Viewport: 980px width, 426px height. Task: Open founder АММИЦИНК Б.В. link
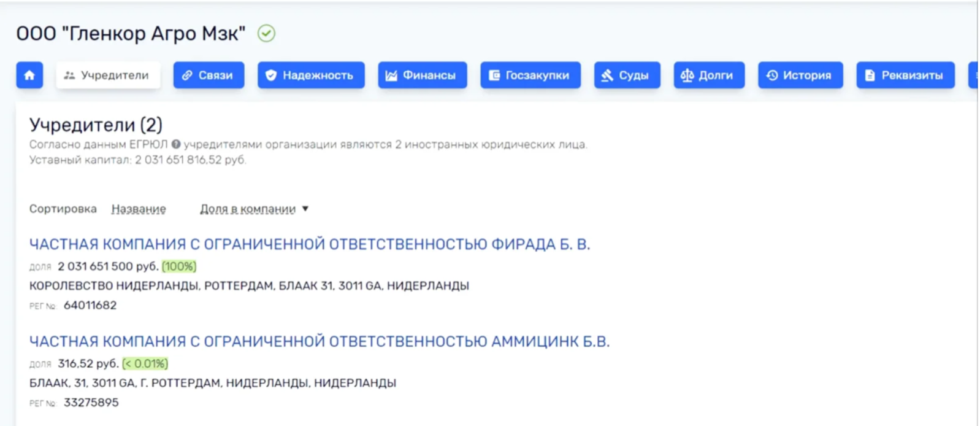(x=320, y=341)
